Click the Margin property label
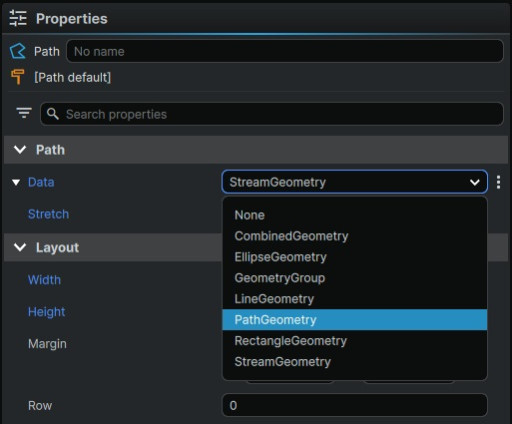The width and height of the screenshot is (512, 424). pyautogui.click(x=47, y=344)
